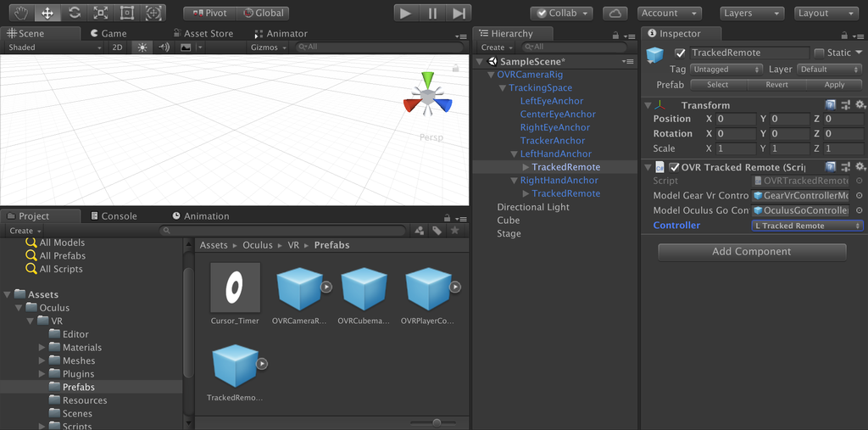868x430 pixels.
Task: Click the Scene view search field
Action: (379, 47)
